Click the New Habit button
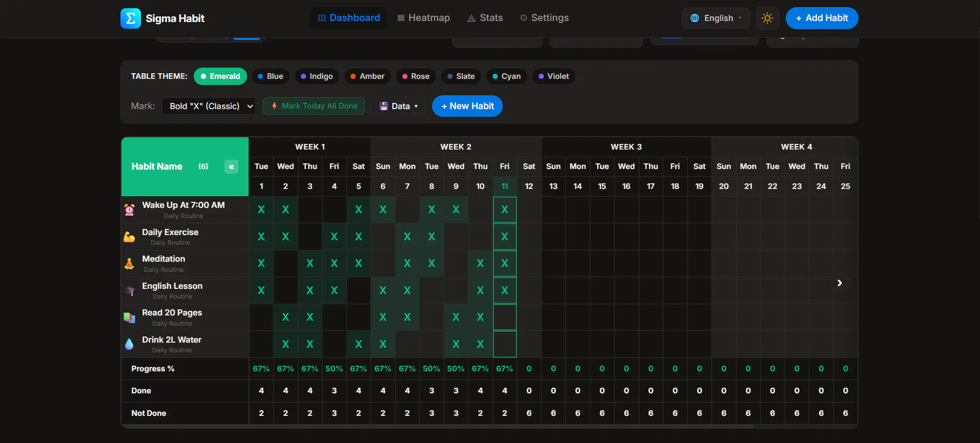Image resolution: width=980 pixels, height=443 pixels. [x=467, y=106]
